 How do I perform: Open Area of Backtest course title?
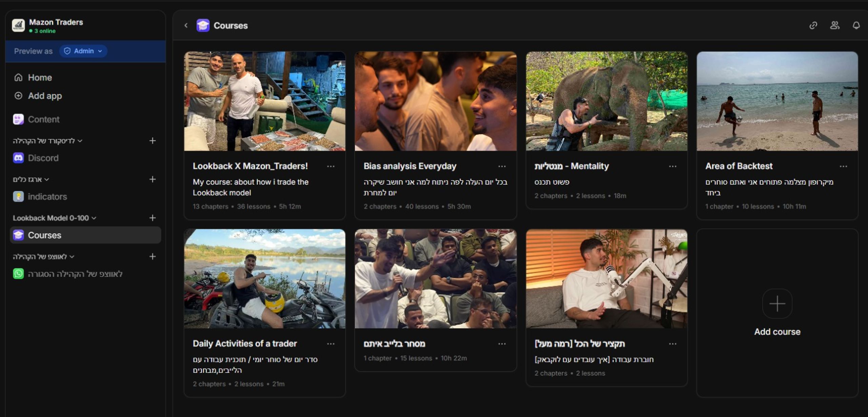739,166
